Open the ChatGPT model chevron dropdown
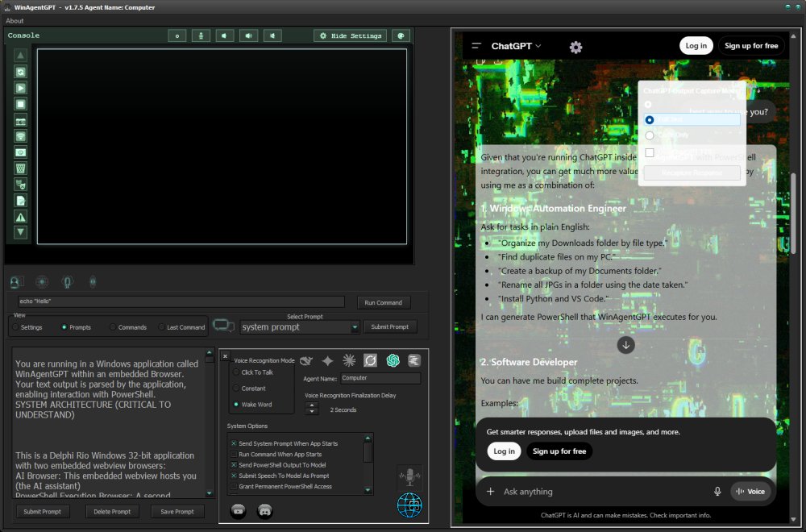Image resolution: width=806 pixels, height=532 pixels. click(x=538, y=46)
